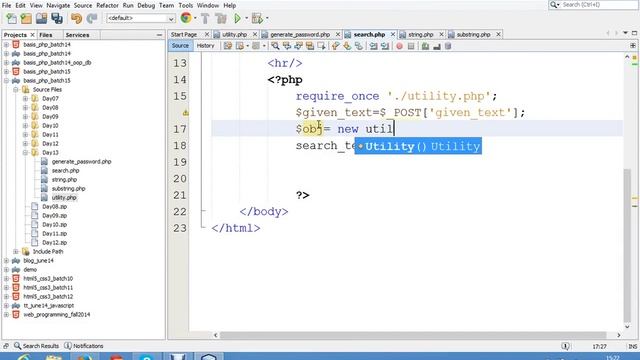Switch to the substring.php tab
The image size is (640, 360).
(x=473, y=35)
